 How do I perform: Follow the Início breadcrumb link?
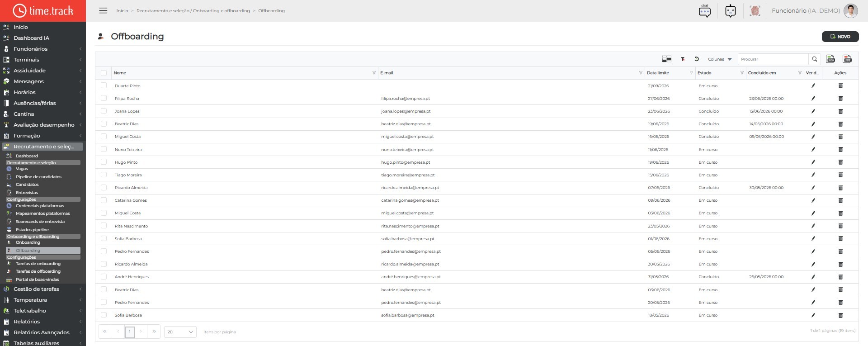tap(122, 11)
